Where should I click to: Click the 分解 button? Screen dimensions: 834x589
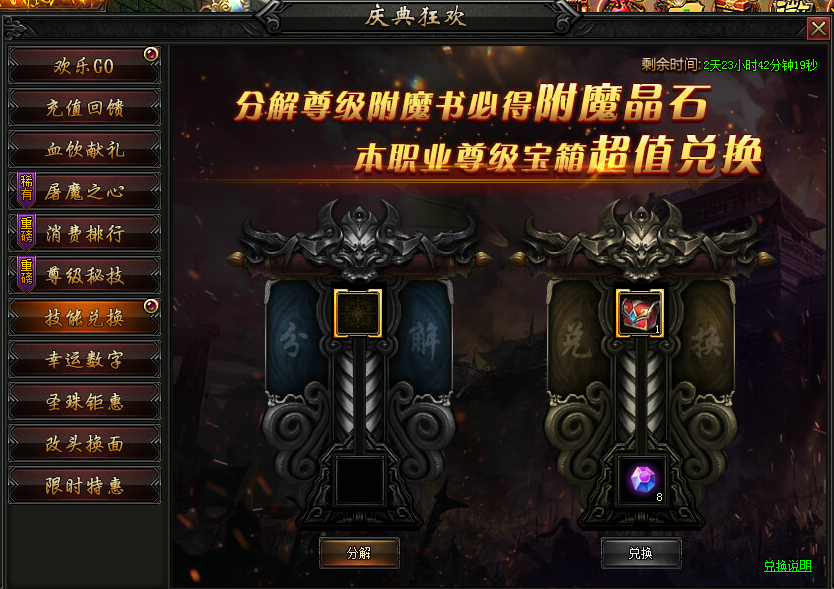coord(359,553)
